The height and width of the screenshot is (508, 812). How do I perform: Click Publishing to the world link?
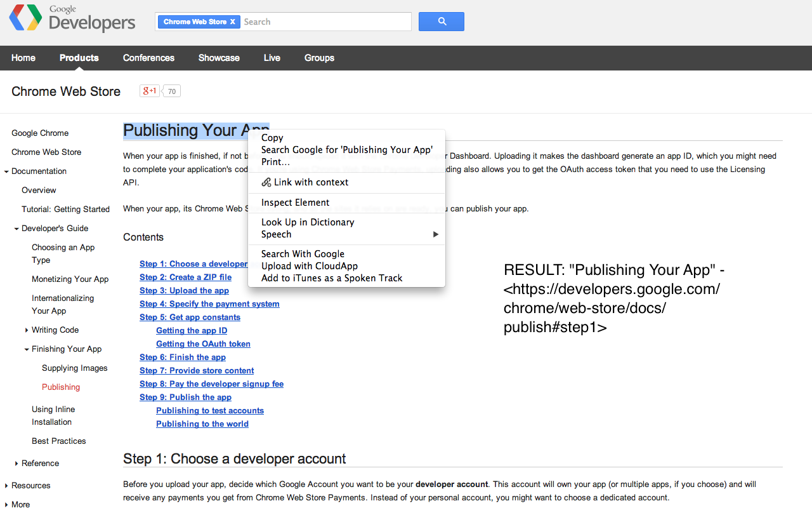pyautogui.click(x=202, y=424)
